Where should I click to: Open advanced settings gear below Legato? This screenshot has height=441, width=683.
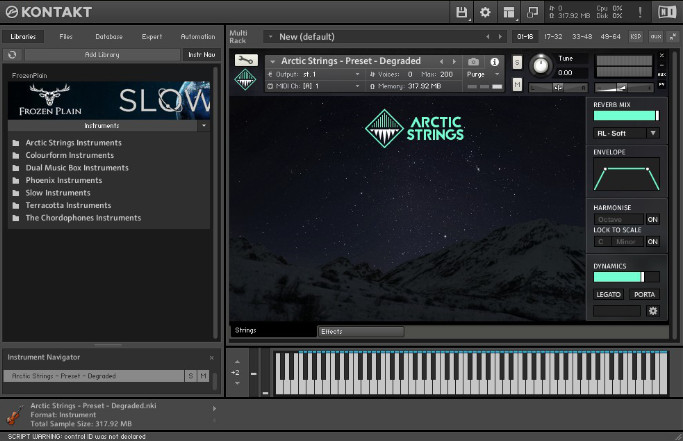(653, 311)
